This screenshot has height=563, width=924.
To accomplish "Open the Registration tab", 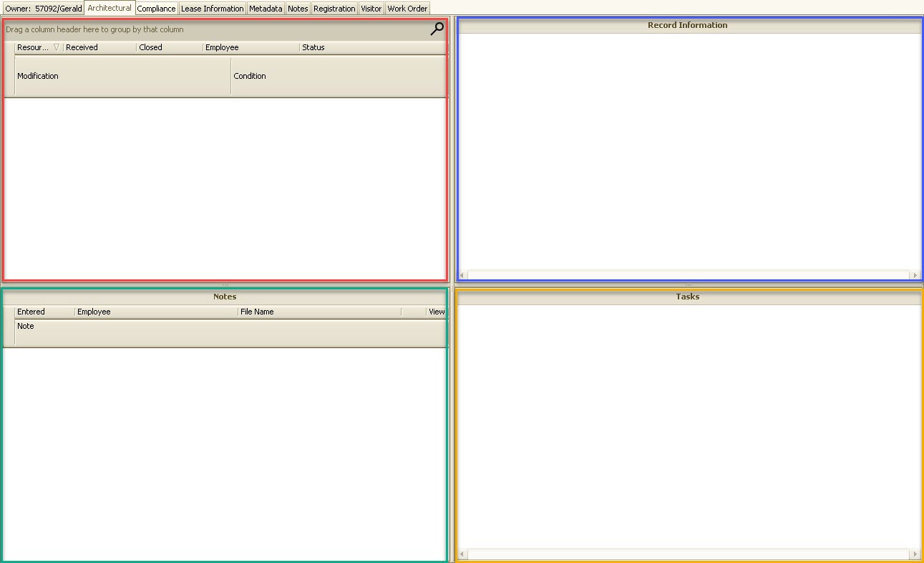I will 334,9.
